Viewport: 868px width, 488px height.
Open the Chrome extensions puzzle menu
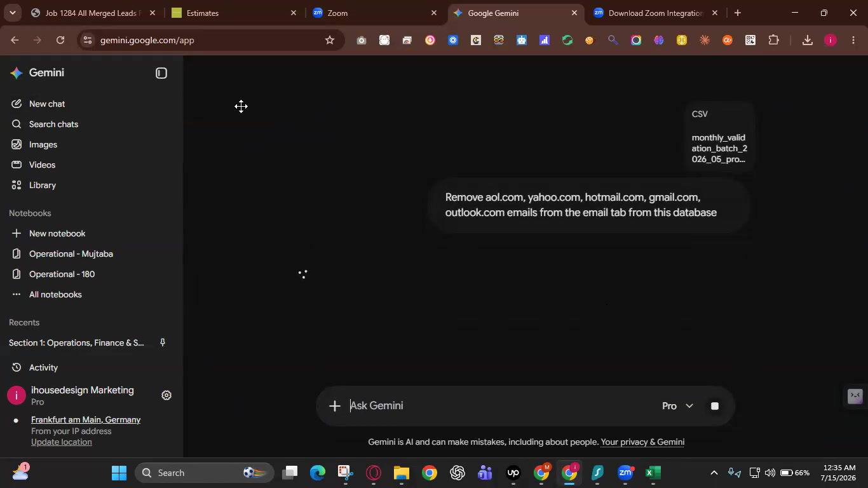pos(773,40)
